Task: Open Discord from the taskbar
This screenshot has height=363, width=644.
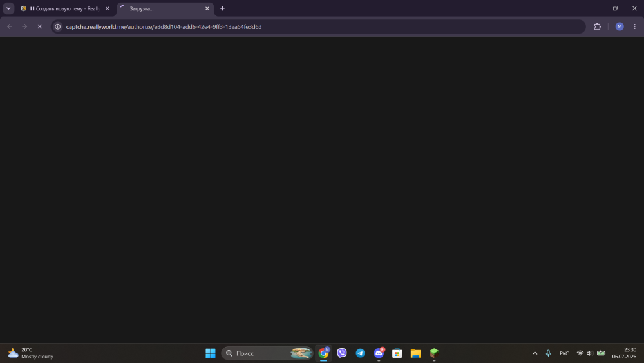Action: pyautogui.click(x=379, y=353)
